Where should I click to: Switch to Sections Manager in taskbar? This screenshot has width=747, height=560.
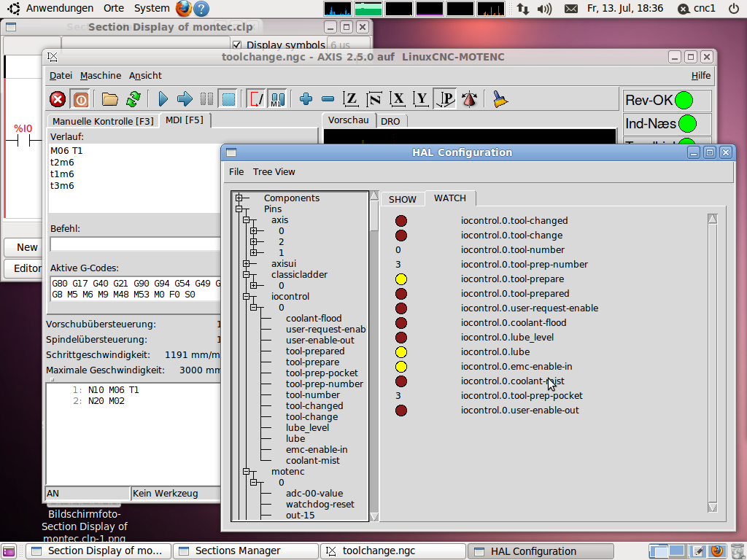coord(246,551)
